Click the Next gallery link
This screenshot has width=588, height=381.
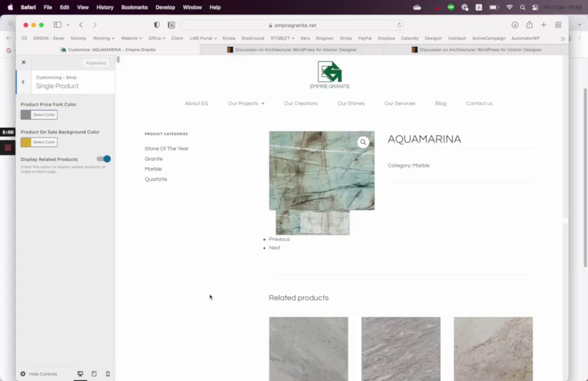274,248
